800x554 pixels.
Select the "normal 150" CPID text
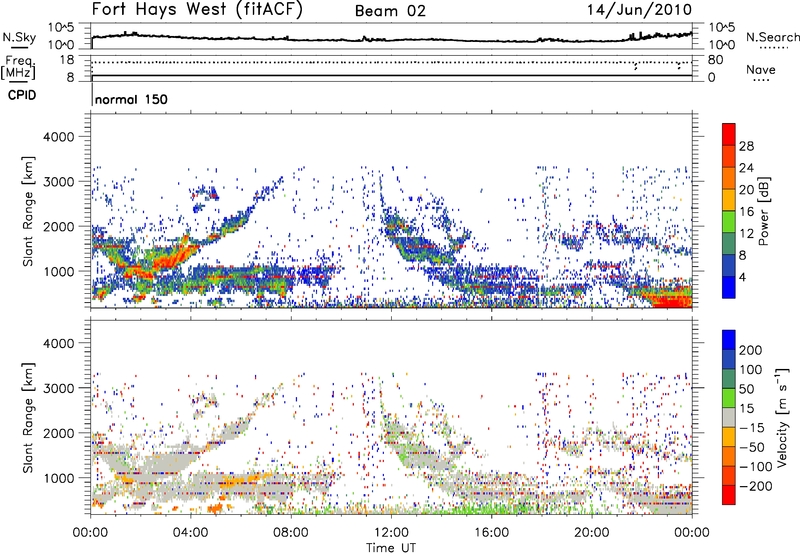[x=131, y=99]
